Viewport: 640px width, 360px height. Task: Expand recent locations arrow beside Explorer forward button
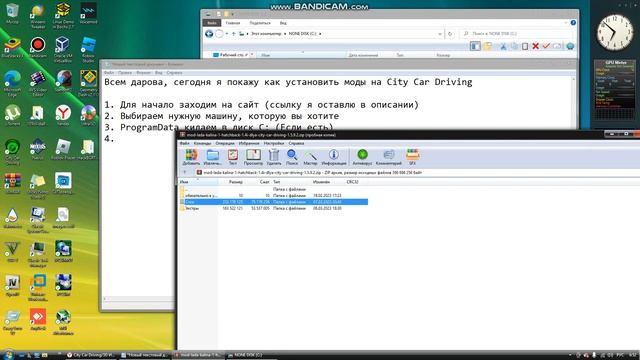pyautogui.click(x=227, y=34)
